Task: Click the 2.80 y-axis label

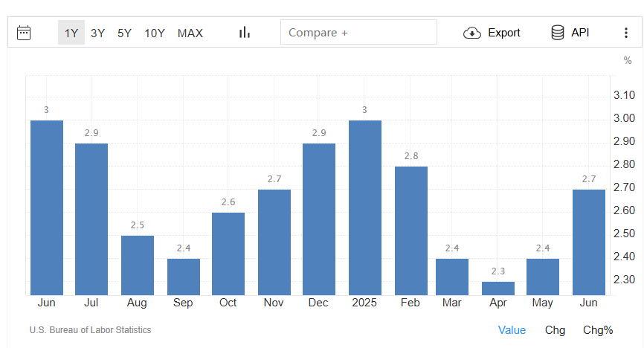Action: click(624, 164)
